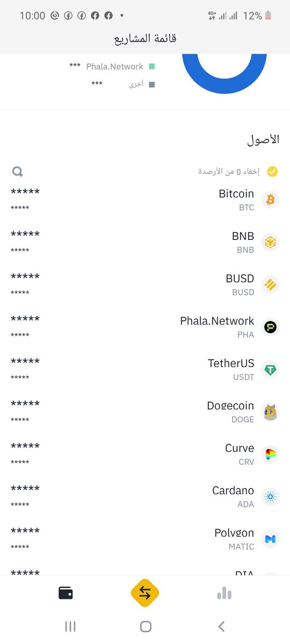Image resolution: width=290 pixels, height=644 pixels.
Task: Open the wallet tab in bottom bar
Action: (x=66, y=593)
